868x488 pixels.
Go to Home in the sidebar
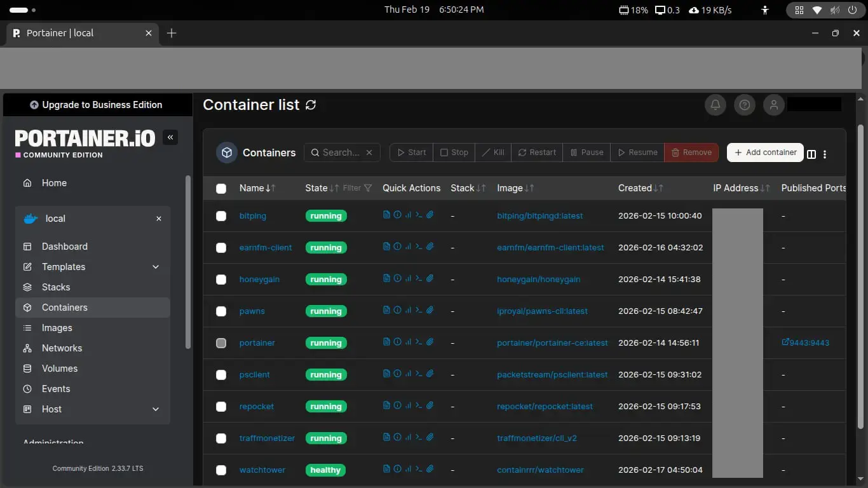point(92,183)
